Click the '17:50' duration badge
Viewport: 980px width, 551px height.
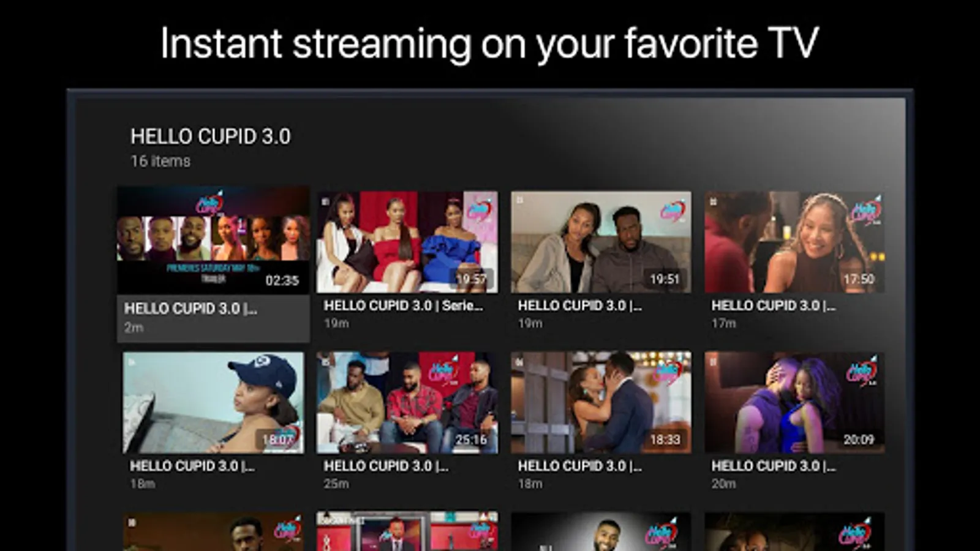pos(859,279)
